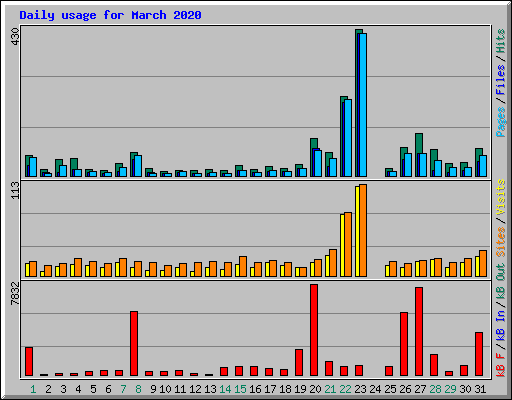Click the red KB bar for day 1
The image size is (512, 400).
tap(29, 362)
